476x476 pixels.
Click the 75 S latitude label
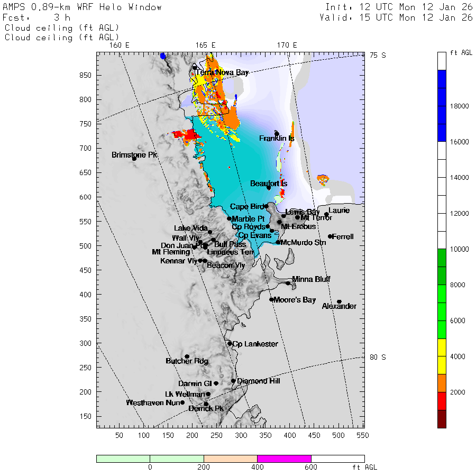click(378, 55)
